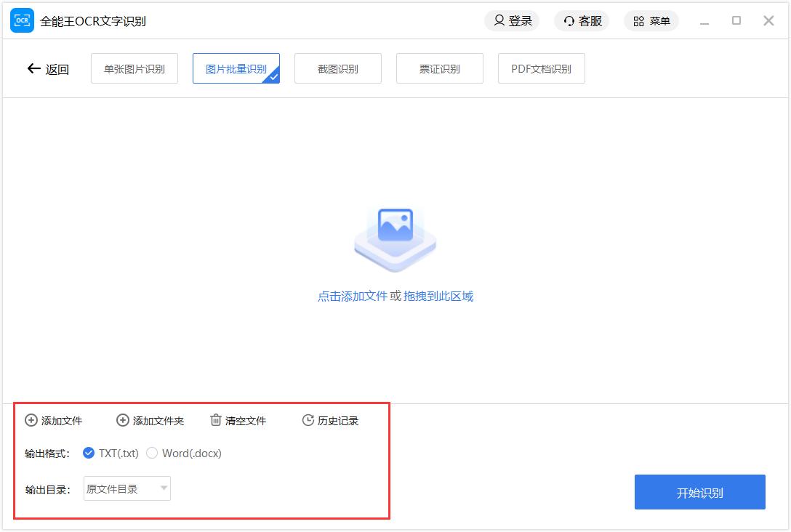Select the PDF文档识别 tab
Screen dimensions: 791x532
[x=542, y=69]
